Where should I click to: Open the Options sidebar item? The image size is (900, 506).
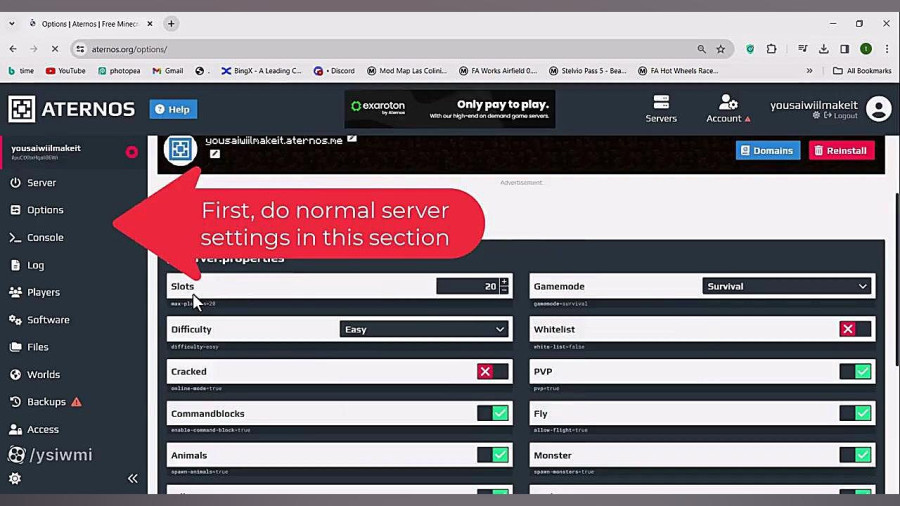37,210
